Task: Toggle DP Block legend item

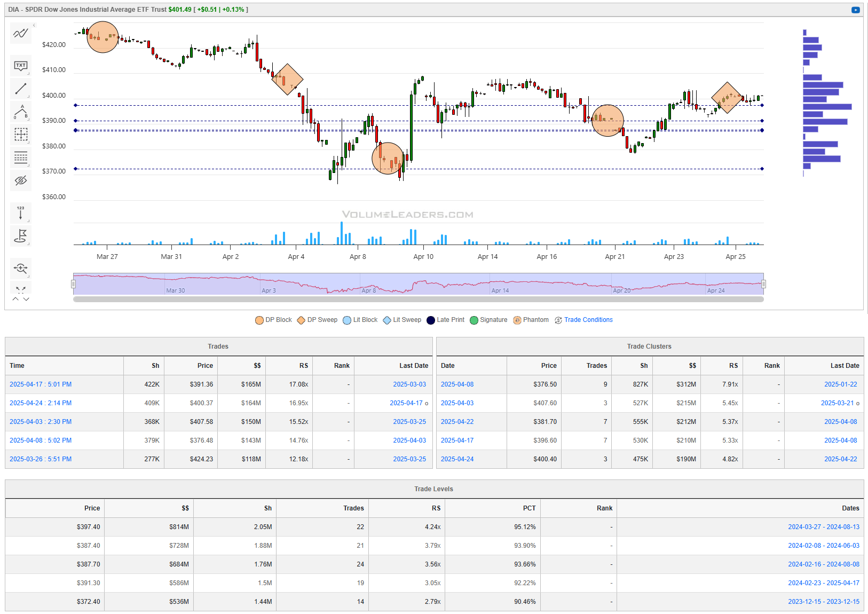Action: pyautogui.click(x=273, y=320)
